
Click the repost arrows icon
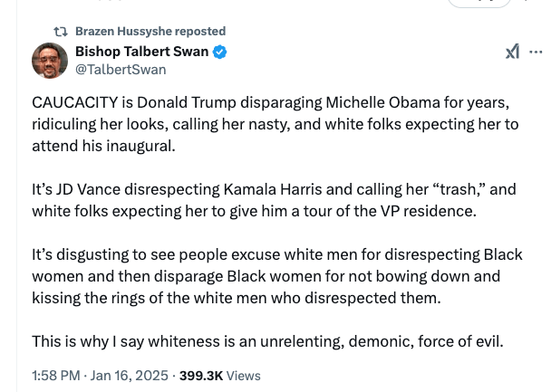point(61,31)
